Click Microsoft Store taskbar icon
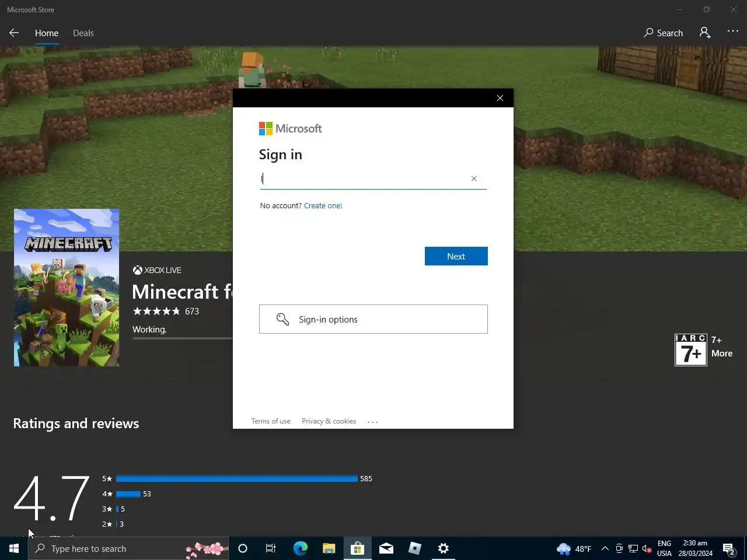Viewport: 747px width, 560px height. [x=357, y=548]
